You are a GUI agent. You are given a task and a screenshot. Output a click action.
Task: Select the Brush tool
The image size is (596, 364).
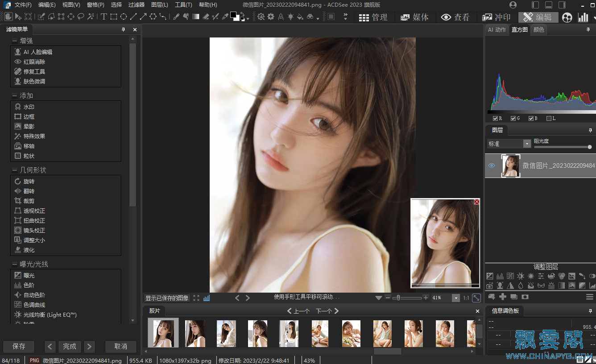pos(176,17)
